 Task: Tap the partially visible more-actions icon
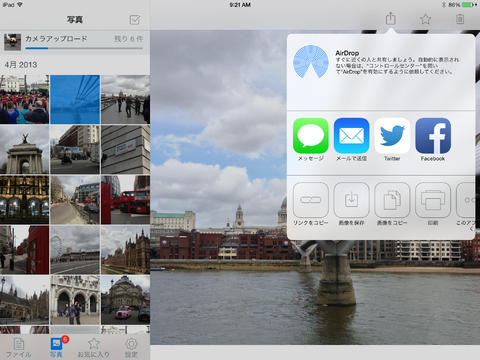click(466, 200)
